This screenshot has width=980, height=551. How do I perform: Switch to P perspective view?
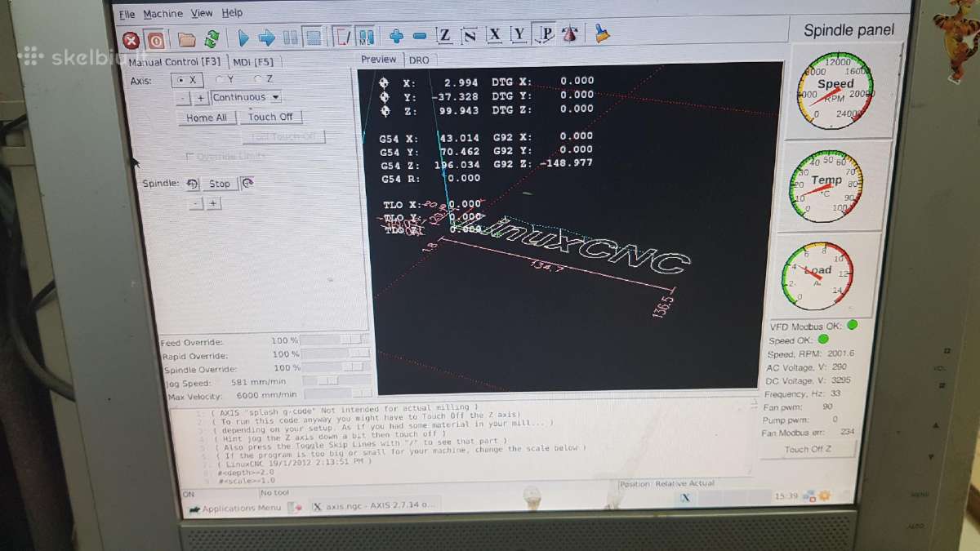pos(546,34)
